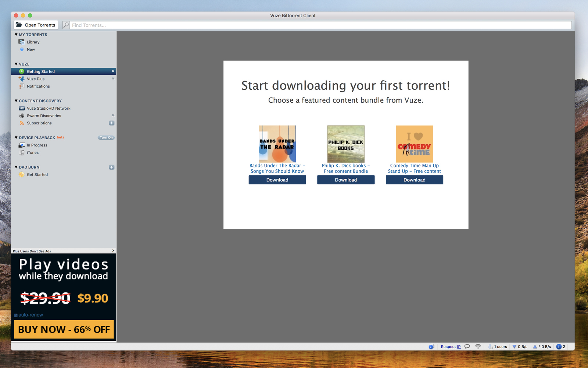Click the Wi-Fi status icon
The image size is (588, 368).
[478, 347]
